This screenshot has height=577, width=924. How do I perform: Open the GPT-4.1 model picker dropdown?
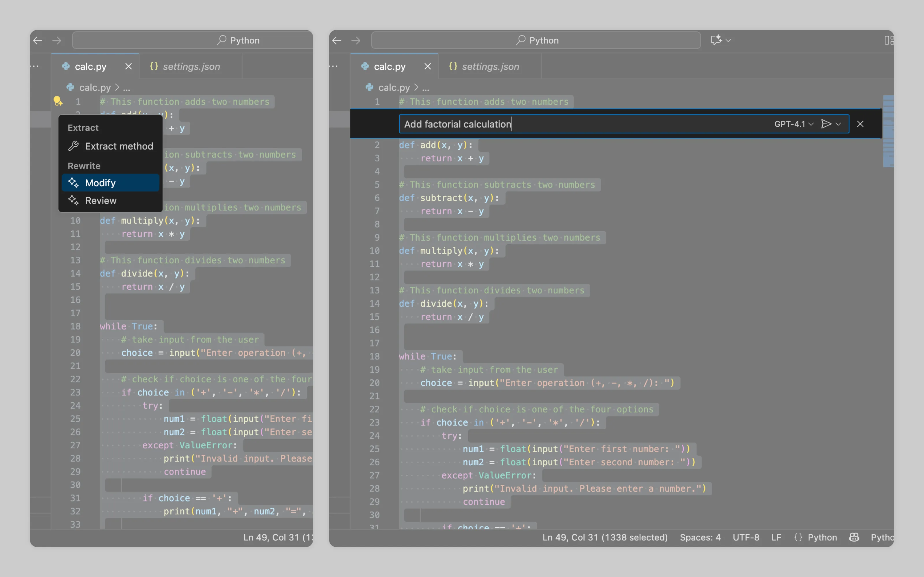pos(793,124)
